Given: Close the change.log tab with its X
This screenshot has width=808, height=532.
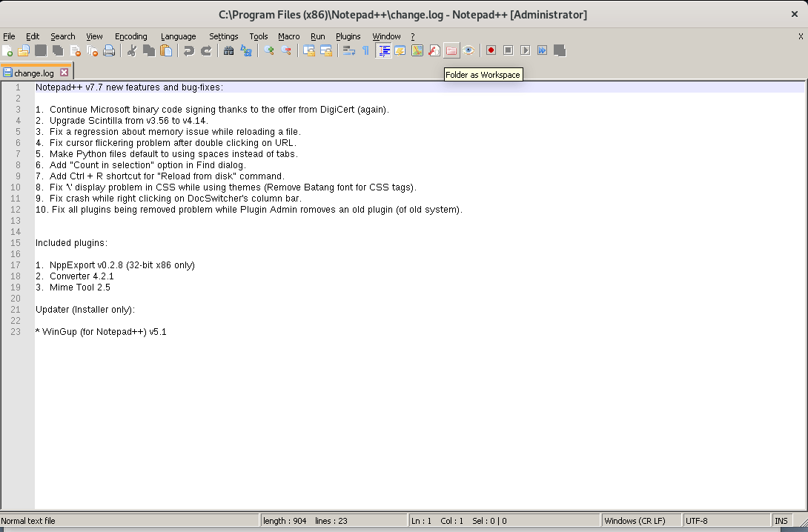Looking at the screenshot, I should click(x=64, y=73).
